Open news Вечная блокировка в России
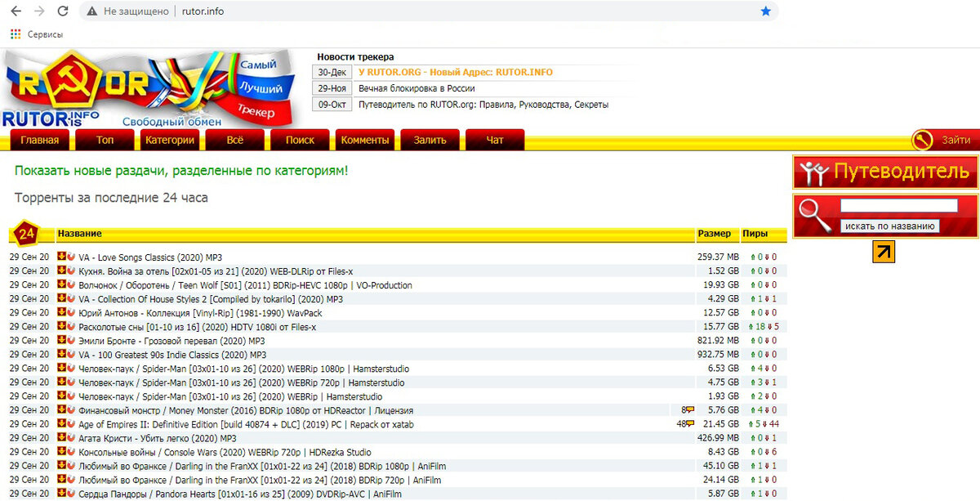 (x=416, y=88)
